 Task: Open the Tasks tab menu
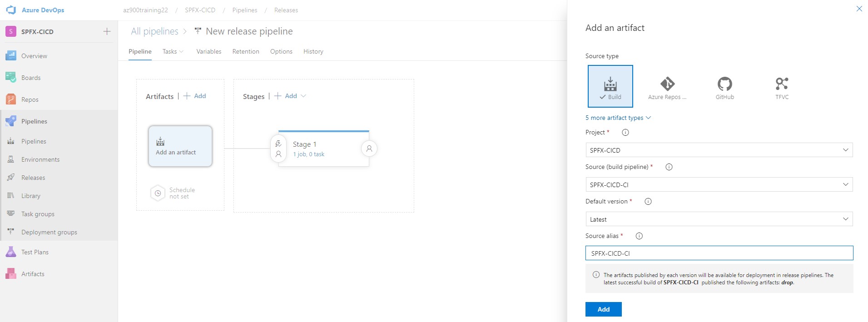coord(173,51)
